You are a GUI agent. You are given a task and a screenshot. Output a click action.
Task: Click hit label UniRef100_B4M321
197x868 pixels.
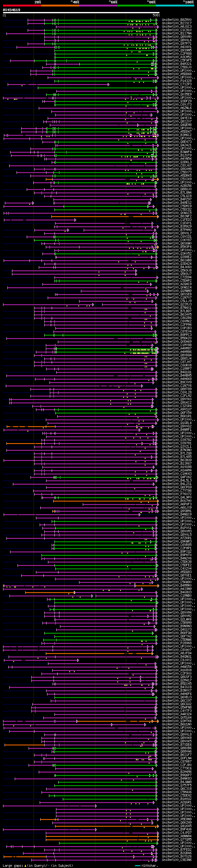[x=176, y=64]
